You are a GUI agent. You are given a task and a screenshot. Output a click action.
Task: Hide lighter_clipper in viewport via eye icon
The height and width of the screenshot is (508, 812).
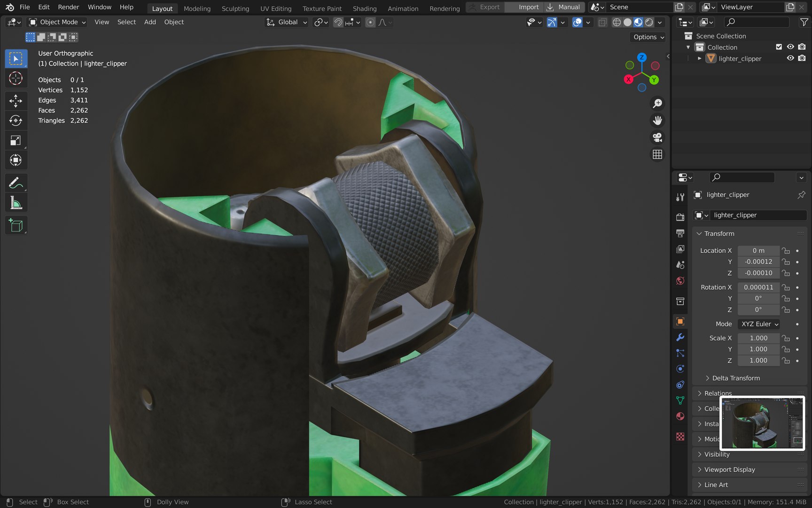[x=790, y=58]
